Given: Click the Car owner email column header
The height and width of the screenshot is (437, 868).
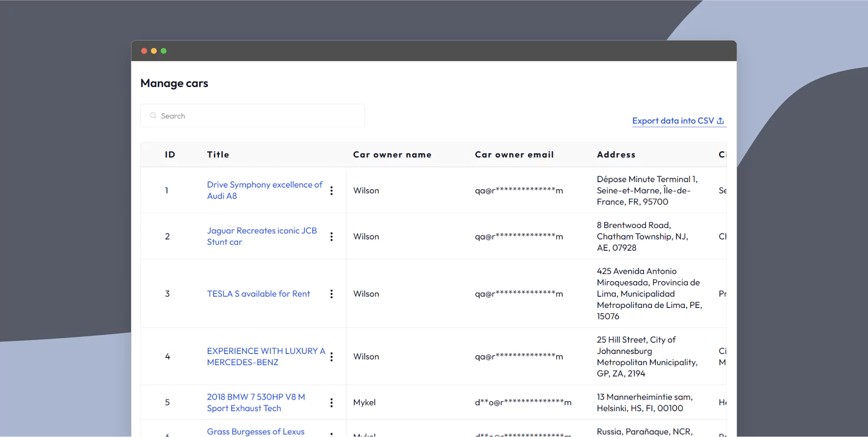Looking at the screenshot, I should click(x=514, y=155).
